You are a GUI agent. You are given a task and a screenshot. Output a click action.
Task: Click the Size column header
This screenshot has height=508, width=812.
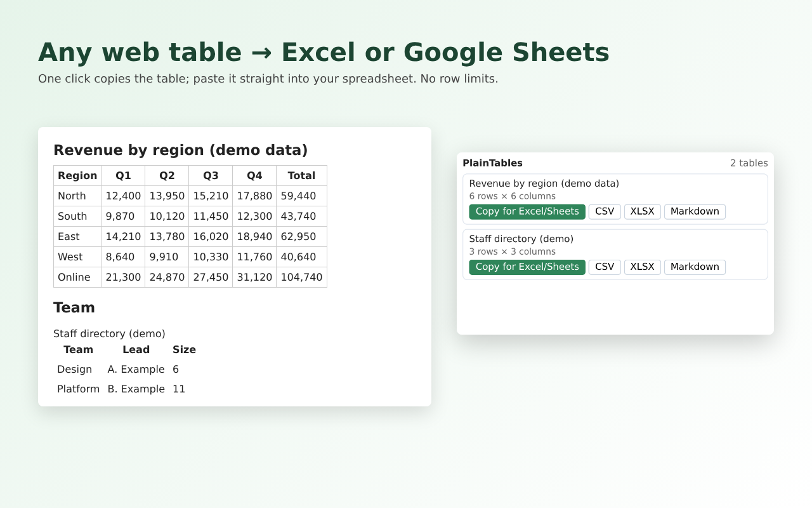184,350
